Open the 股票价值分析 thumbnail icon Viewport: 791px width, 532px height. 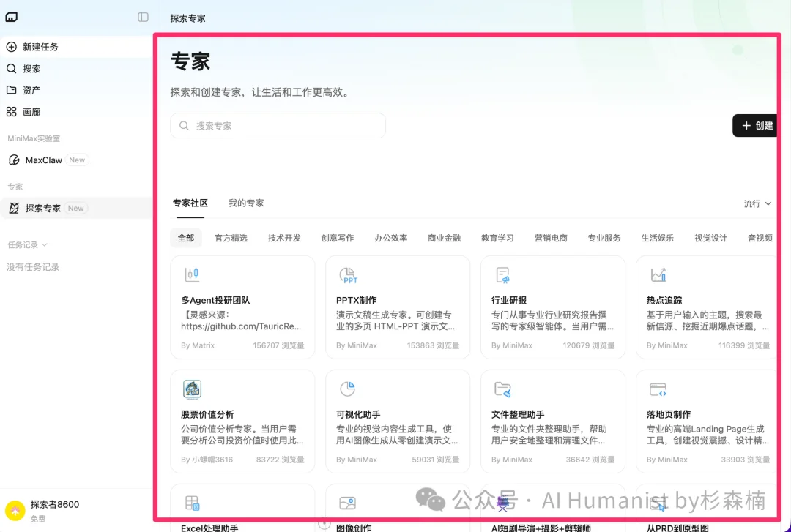coord(192,389)
